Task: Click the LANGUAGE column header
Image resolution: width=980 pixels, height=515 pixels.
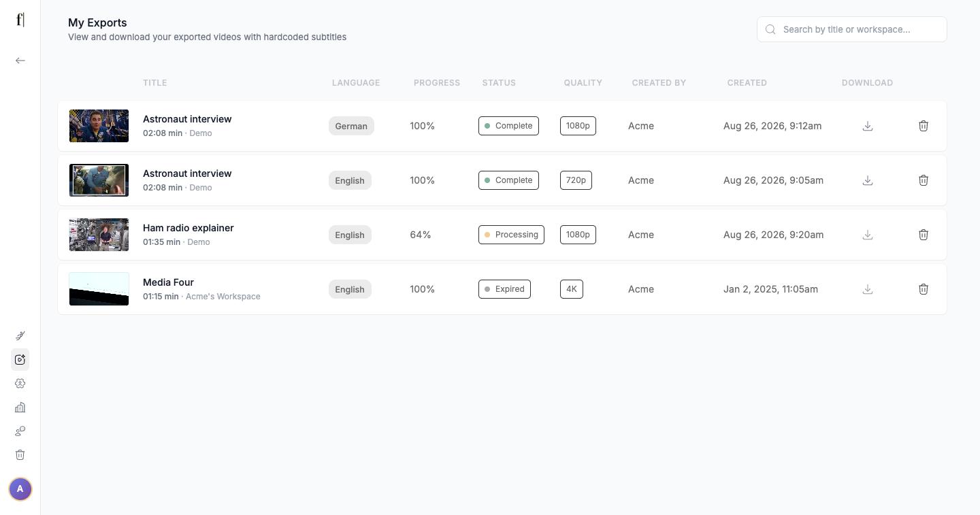Action: tap(356, 83)
